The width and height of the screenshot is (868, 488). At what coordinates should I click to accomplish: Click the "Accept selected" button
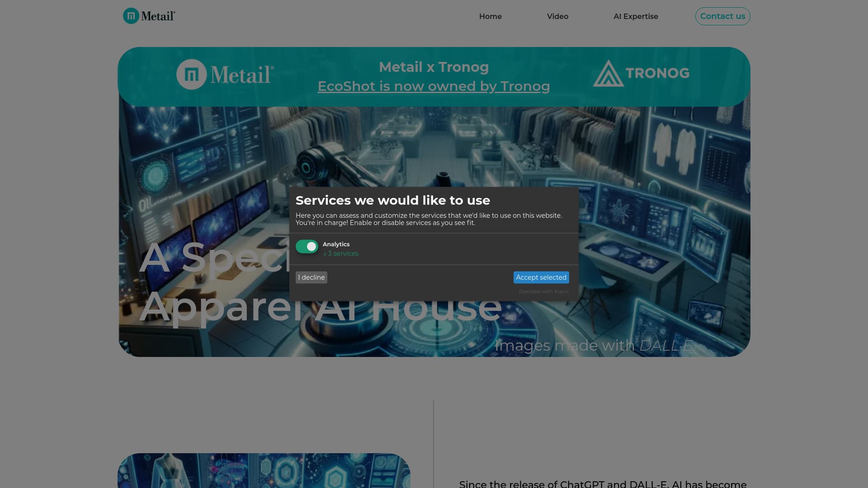point(541,277)
